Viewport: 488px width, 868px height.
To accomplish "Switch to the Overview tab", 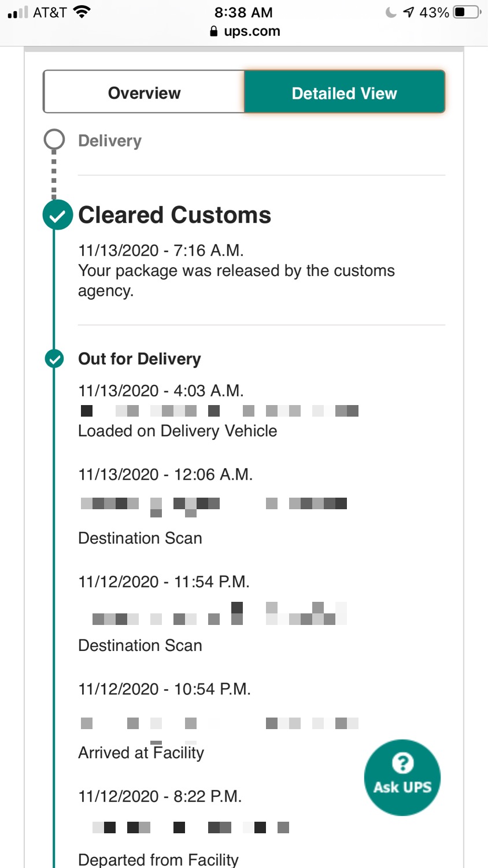I will coord(144,93).
